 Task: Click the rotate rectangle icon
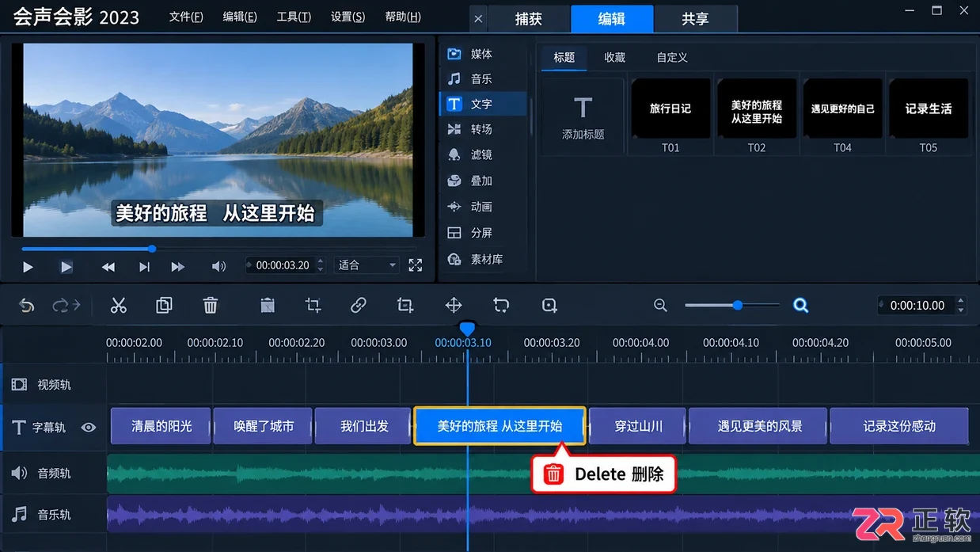tap(501, 306)
